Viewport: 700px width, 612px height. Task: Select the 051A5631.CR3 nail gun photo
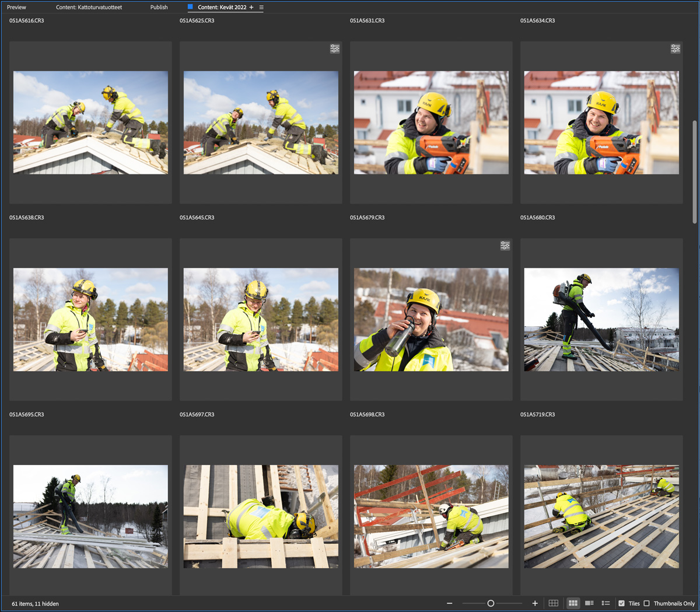(x=431, y=123)
